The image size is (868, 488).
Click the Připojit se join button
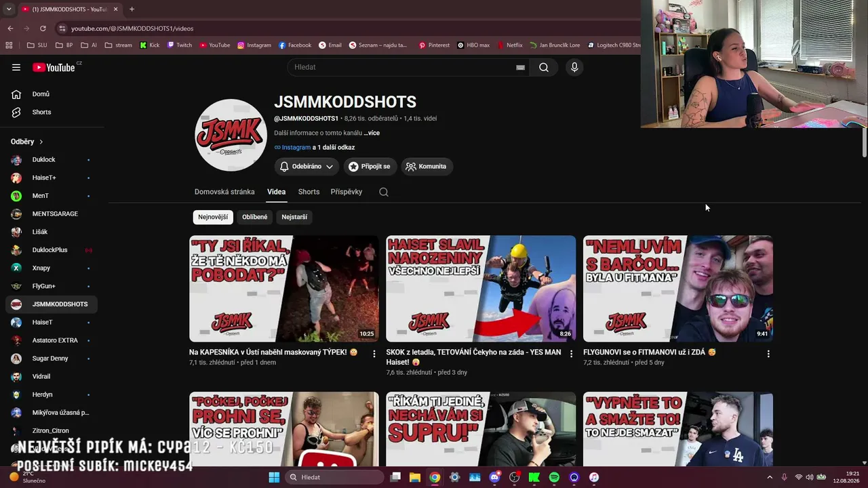click(370, 167)
